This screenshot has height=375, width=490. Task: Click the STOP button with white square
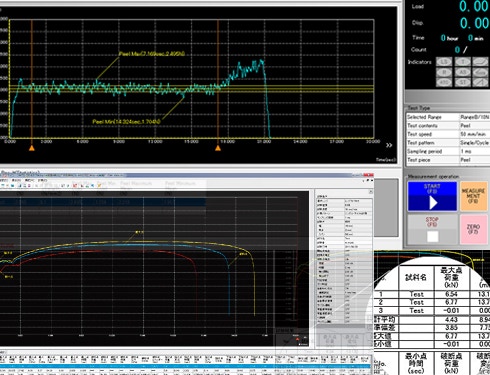click(x=432, y=229)
